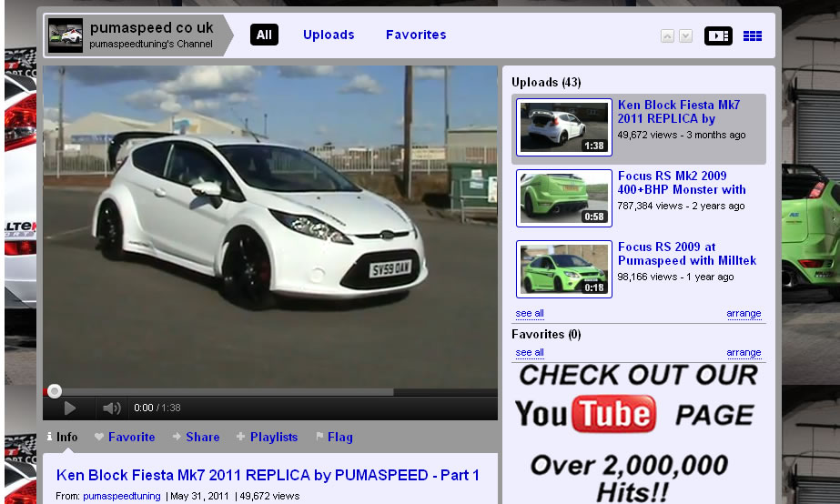Image resolution: width=840 pixels, height=504 pixels.
Task: Play the Ken Block Fiesta video
Action: [x=70, y=408]
